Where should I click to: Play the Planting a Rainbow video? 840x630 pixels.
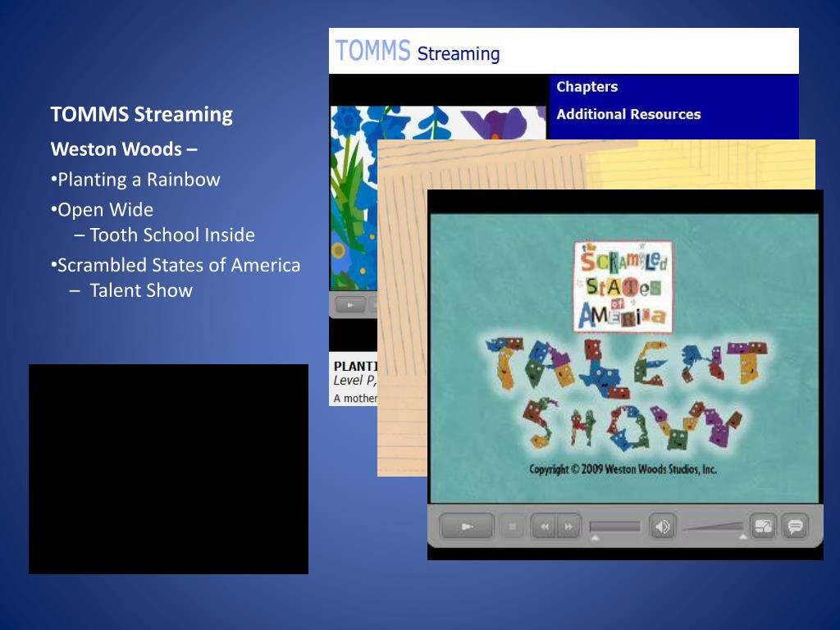(350, 305)
